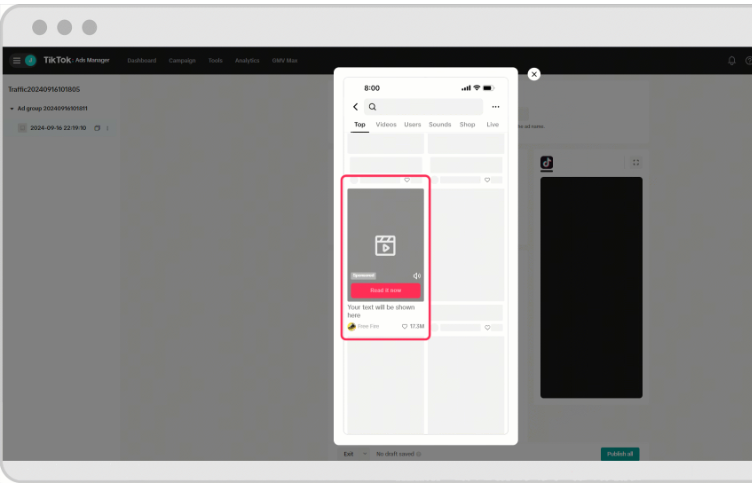Image resolution: width=752 pixels, height=488 pixels.
Task: Click the video clip placeholder icon
Action: pos(385,245)
